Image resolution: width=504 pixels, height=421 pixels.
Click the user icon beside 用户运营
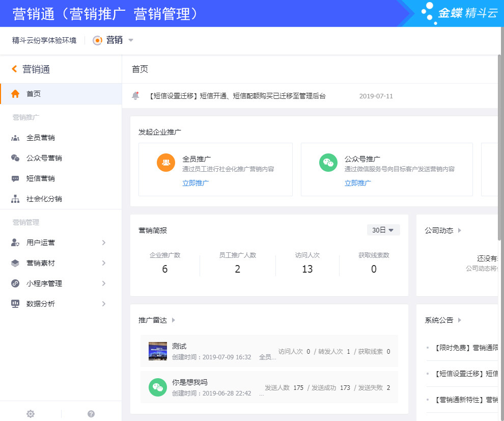coord(15,243)
